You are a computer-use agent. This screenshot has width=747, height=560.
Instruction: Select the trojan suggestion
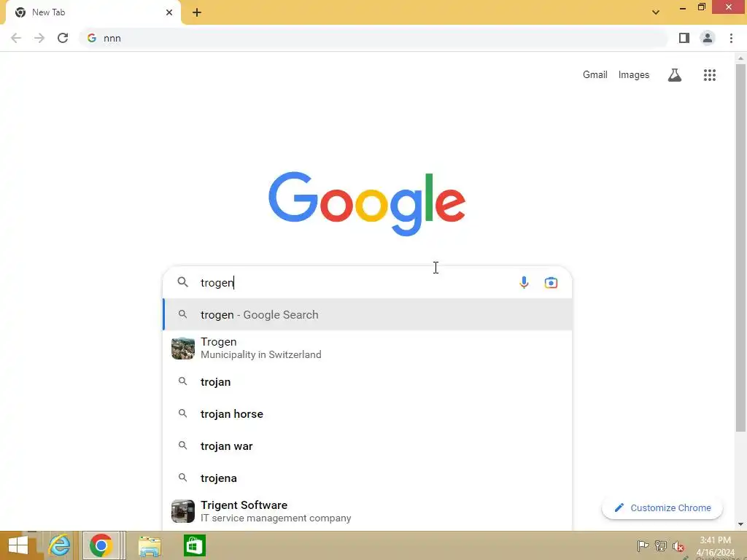pyautogui.click(x=368, y=382)
